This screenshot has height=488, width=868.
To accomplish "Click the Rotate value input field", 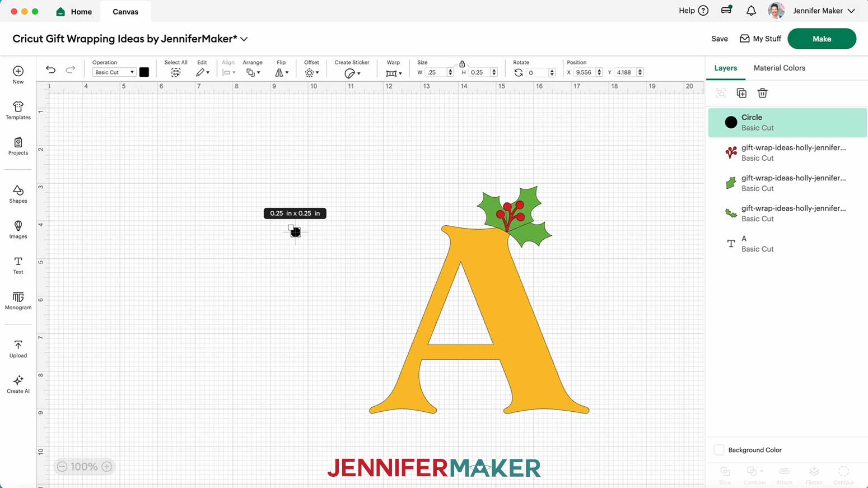I will tap(538, 72).
